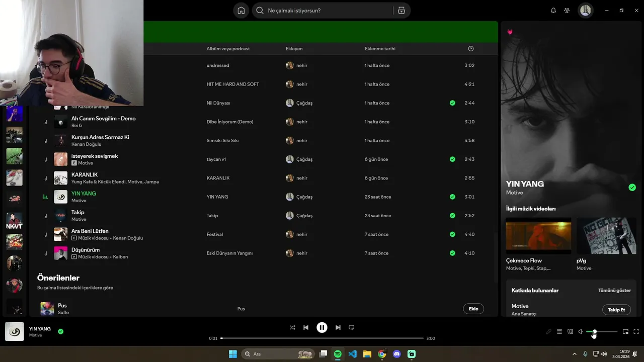Viewport: 644px width, 362px height.
Task: Toggle saved checkmark on Nil Dünyası row
Action: click(452, 103)
